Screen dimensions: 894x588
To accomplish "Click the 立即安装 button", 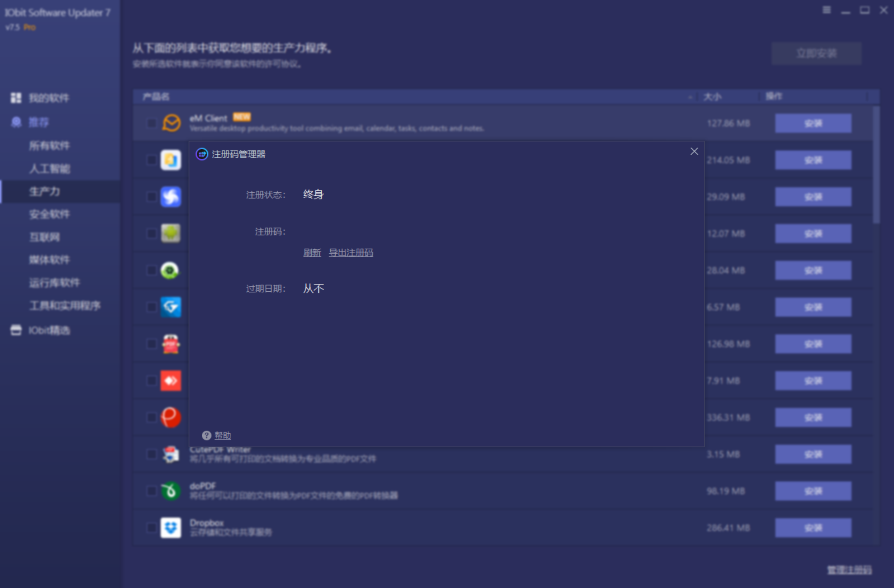I will click(816, 53).
